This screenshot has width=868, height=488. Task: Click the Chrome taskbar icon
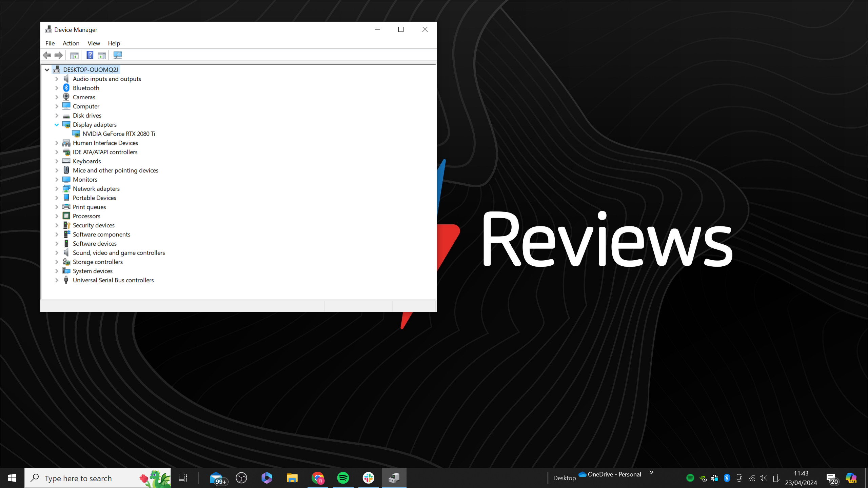(318, 478)
